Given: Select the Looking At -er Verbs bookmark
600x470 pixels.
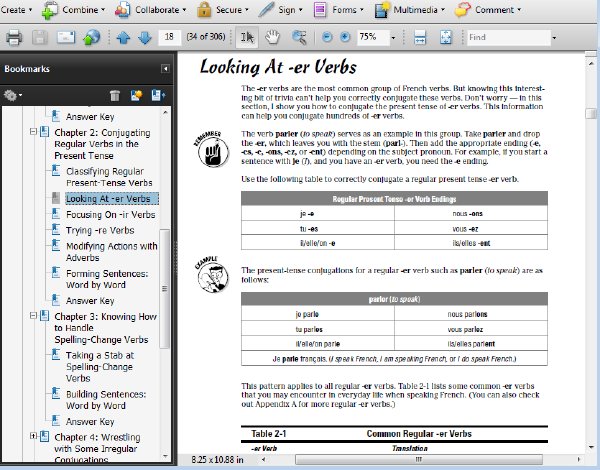Looking at the screenshot, I should pos(112,199).
